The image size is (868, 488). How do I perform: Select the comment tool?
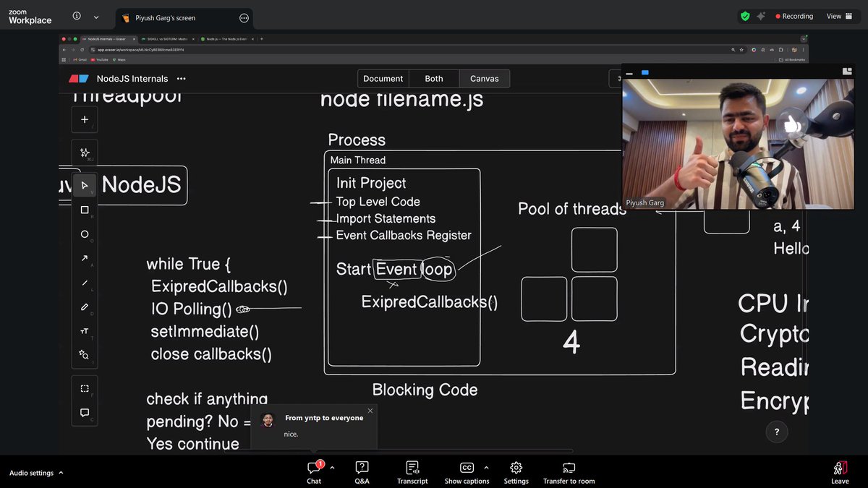pyautogui.click(x=85, y=413)
